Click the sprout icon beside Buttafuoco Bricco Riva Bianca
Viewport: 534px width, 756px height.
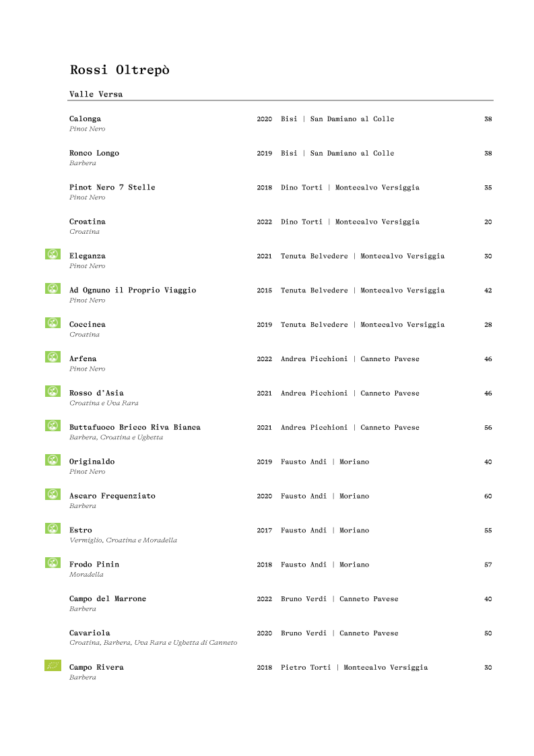pyautogui.click(x=53, y=425)
